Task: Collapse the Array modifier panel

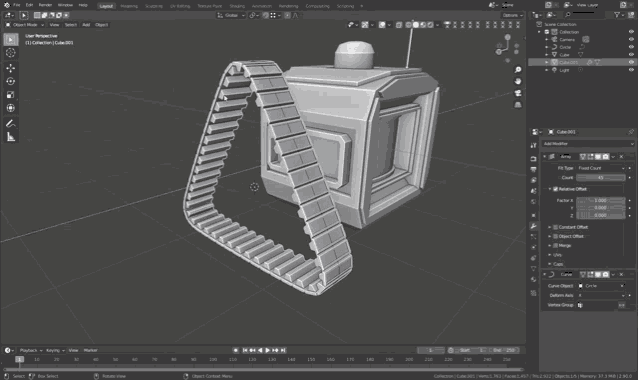Action: coord(545,157)
